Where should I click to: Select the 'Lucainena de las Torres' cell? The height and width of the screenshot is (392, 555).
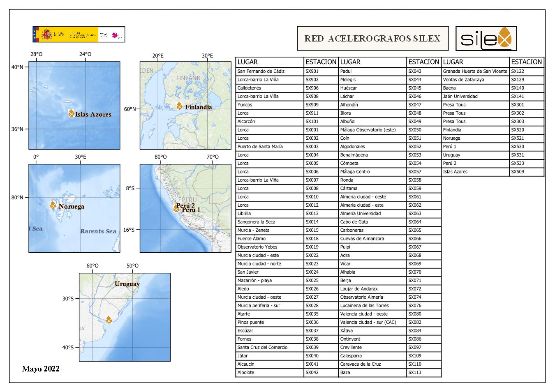coord(372,305)
